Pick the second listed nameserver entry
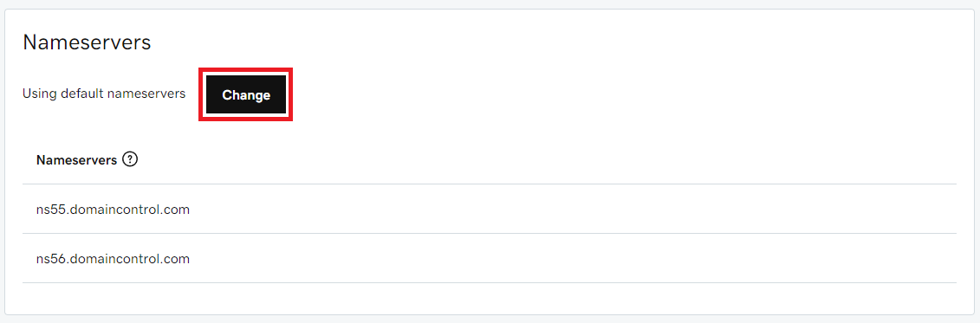 [490, 258]
